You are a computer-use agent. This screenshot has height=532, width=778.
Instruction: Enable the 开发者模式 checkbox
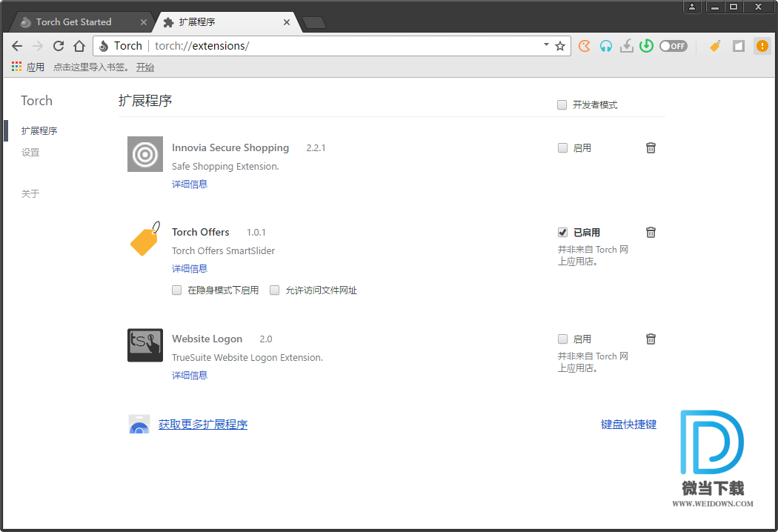[562, 104]
